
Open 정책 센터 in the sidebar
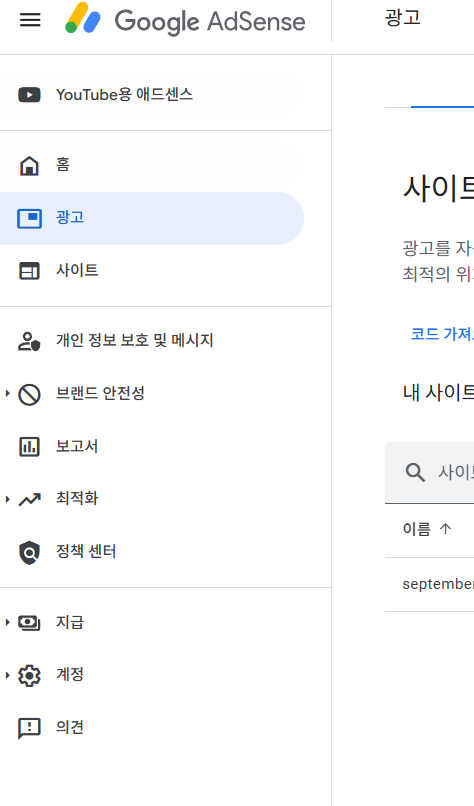coord(86,552)
